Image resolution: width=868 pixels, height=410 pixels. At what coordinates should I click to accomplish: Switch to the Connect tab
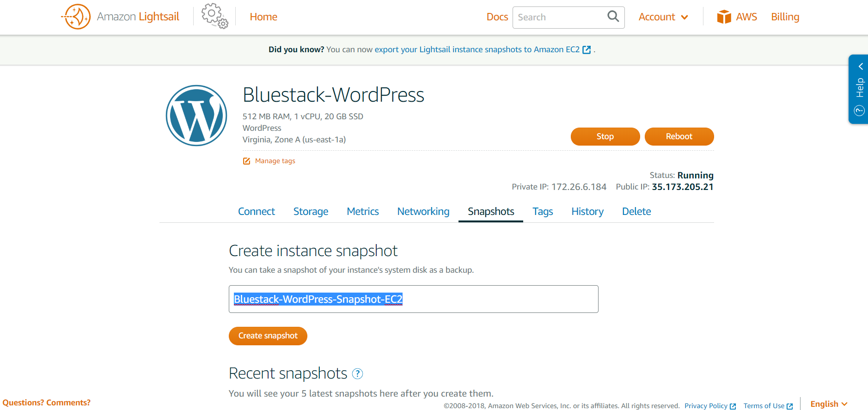pyautogui.click(x=257, y=211)
